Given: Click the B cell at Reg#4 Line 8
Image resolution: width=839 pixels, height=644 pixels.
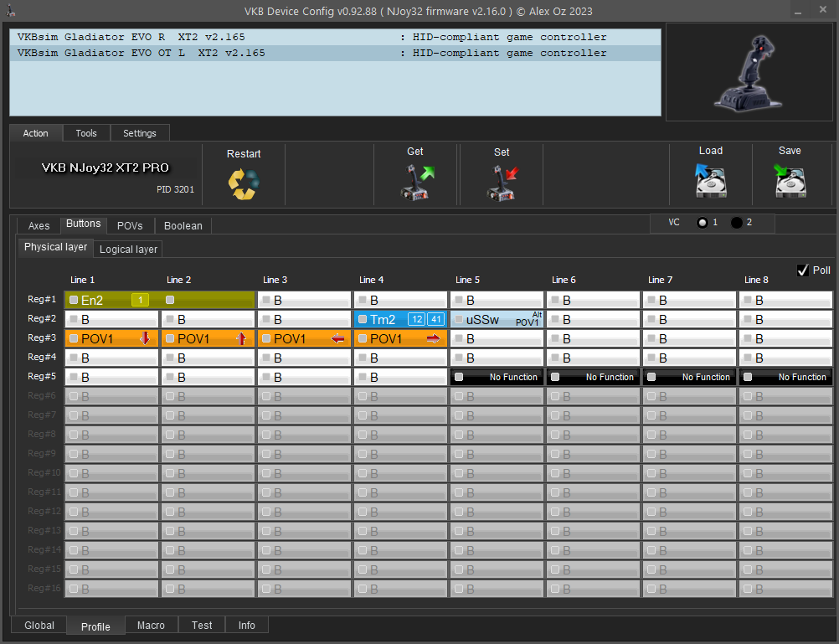Looking at the screenshot, I should coord(786,358).
